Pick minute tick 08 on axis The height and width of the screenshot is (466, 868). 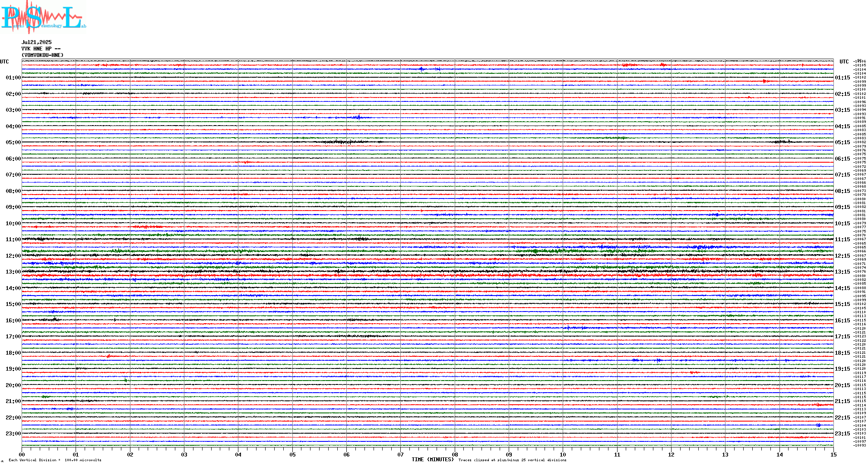(x=455, y=454)
